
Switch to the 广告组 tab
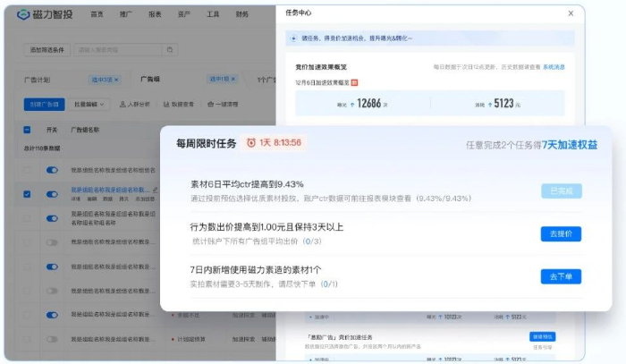point(150,79)
